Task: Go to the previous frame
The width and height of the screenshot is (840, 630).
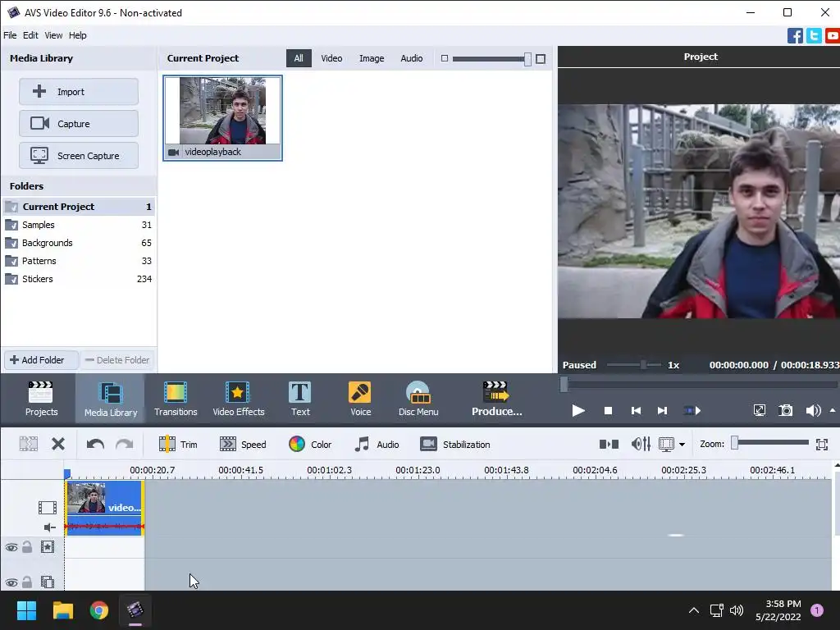Action: [x=636, y=411]
